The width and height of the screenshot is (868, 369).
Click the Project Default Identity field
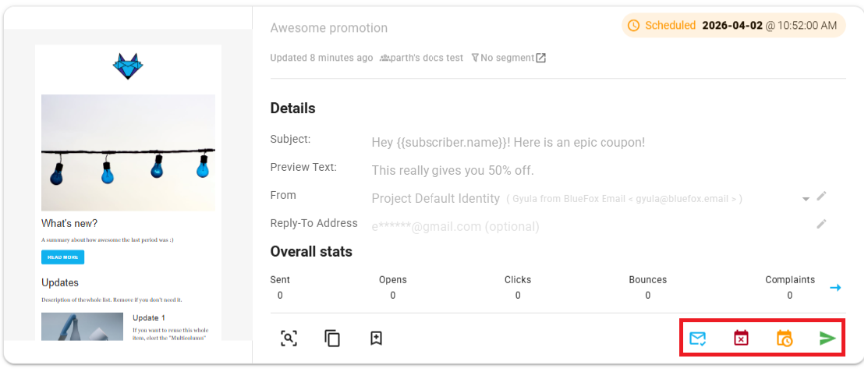435,199
